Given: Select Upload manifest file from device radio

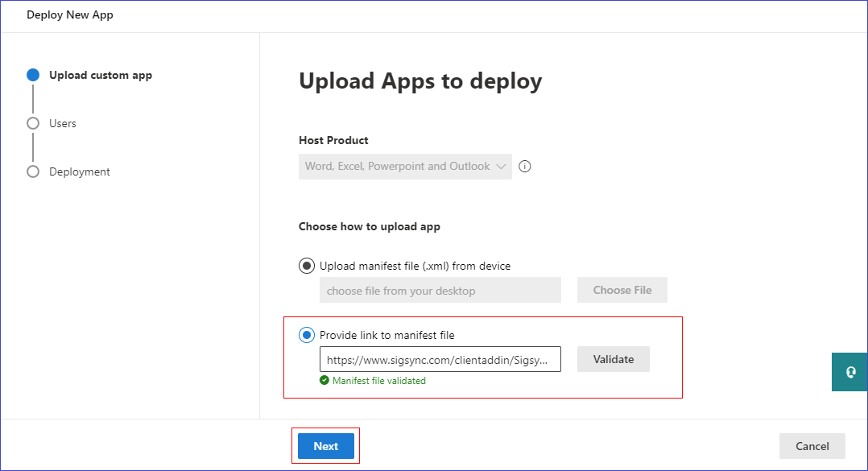Looking at the screenshot, I should coord(307,266).
